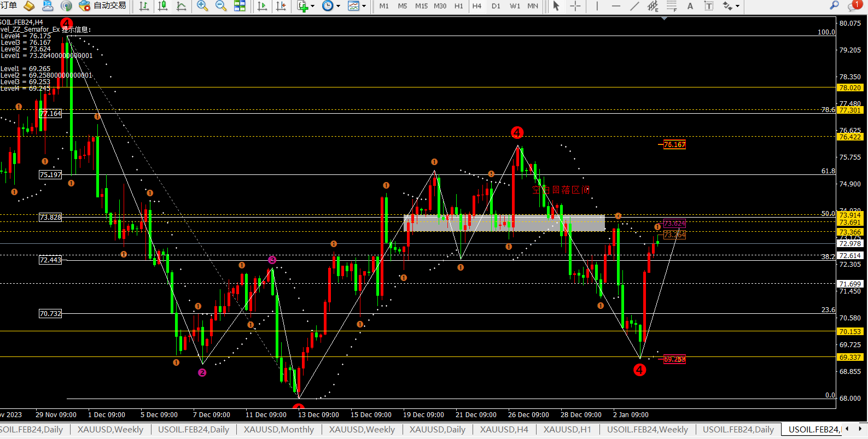
Task: Click the Zoom Out magnifier icon
Action: click(220, 6)
